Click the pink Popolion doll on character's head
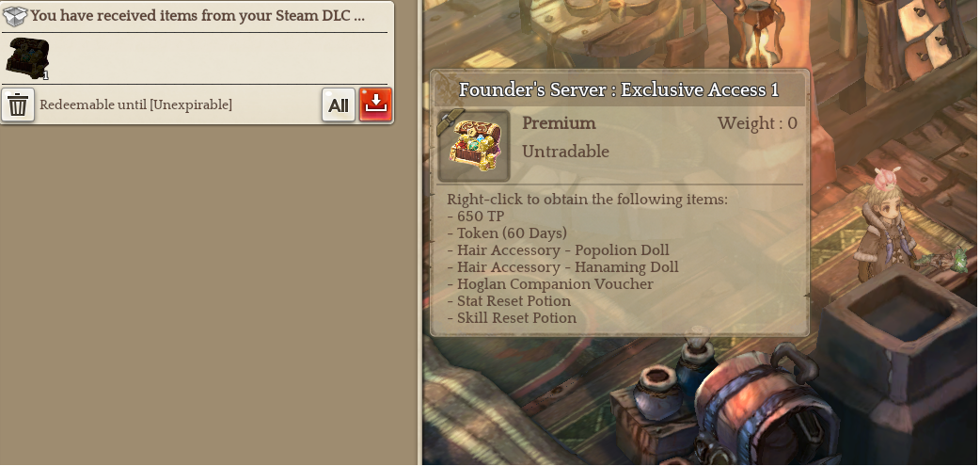This screenshot has width=980, height=466. 887,179
